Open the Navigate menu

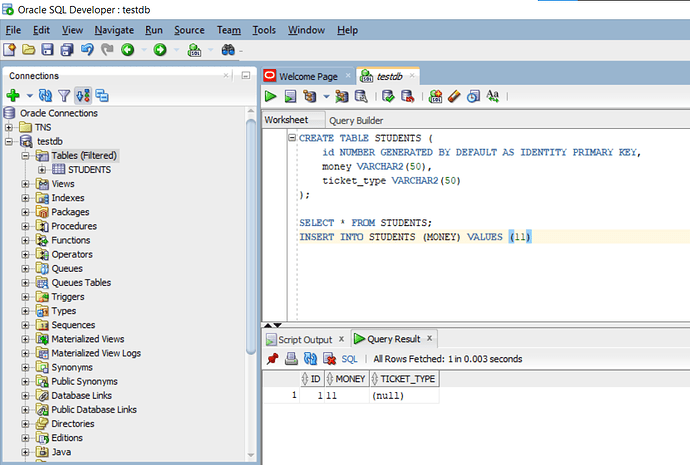114,30
